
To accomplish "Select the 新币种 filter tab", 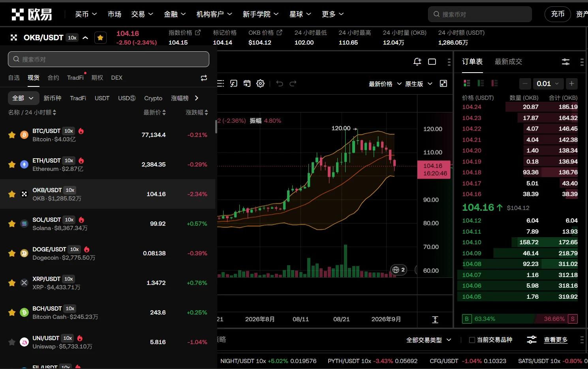I will [x=53, y=98].
